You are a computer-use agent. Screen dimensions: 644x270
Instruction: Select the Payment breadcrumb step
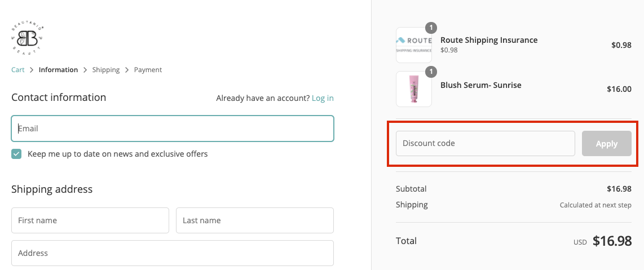[x=148, y=70]
